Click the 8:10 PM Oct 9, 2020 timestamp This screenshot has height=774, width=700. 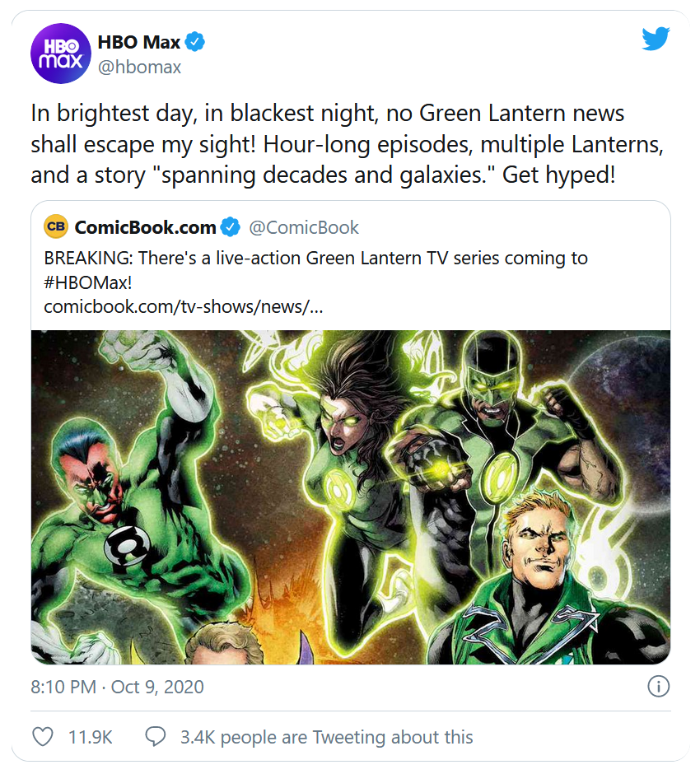[x=117, y=686]
